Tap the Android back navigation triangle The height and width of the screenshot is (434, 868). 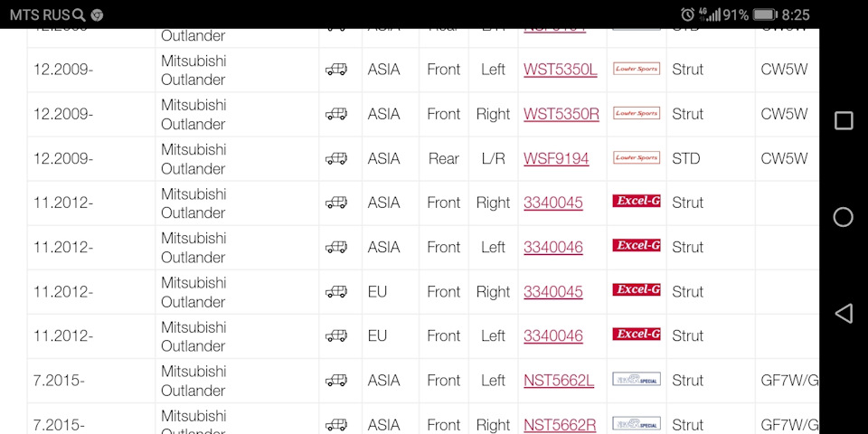click(x=844, y=313)
